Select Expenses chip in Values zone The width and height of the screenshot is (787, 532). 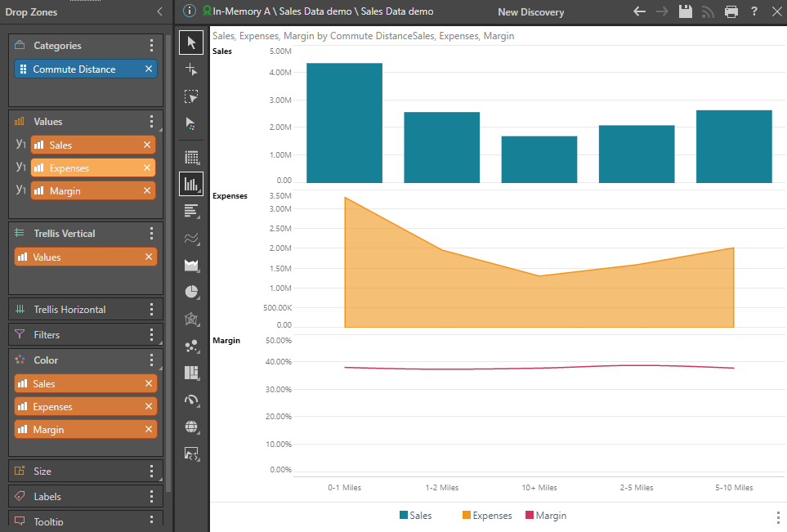point(86,168)
